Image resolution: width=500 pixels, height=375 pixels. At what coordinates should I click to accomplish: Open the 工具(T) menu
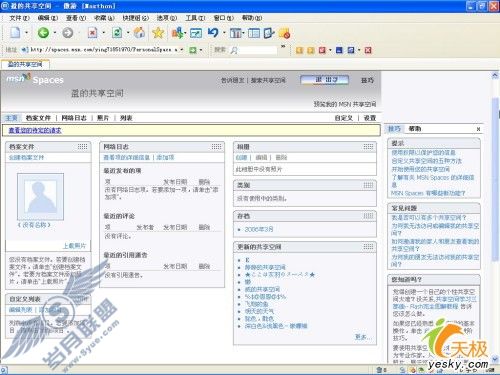tap(195, 18)
